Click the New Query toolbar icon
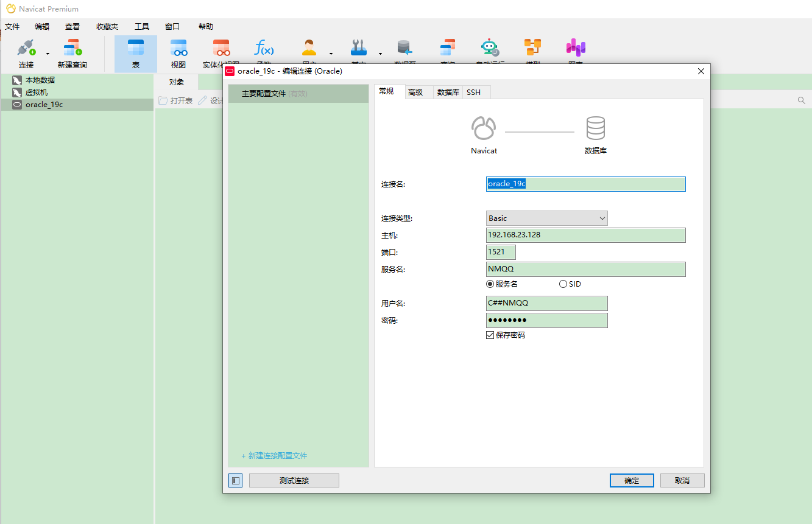 coord(72,48)
